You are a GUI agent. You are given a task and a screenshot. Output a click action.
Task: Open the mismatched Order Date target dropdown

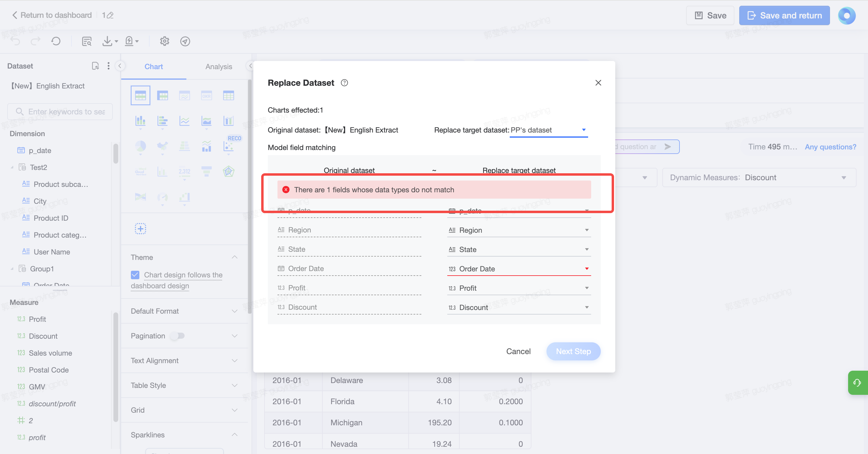(x=519, y=269)
